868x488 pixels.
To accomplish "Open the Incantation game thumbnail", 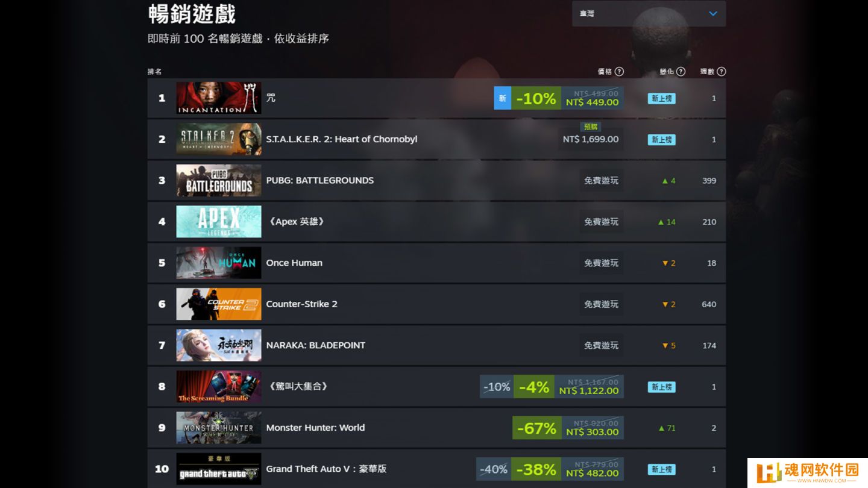I will 219,98.
